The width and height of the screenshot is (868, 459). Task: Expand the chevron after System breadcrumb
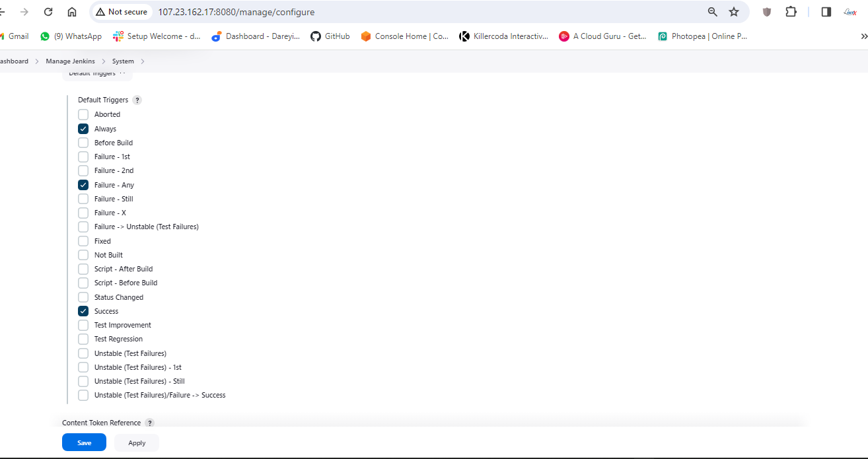pos(142,61)
